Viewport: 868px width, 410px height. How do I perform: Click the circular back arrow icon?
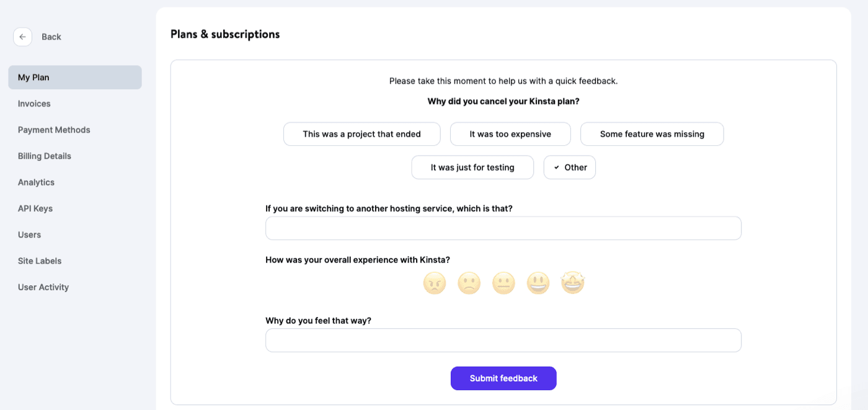click(x=22, y=37)
